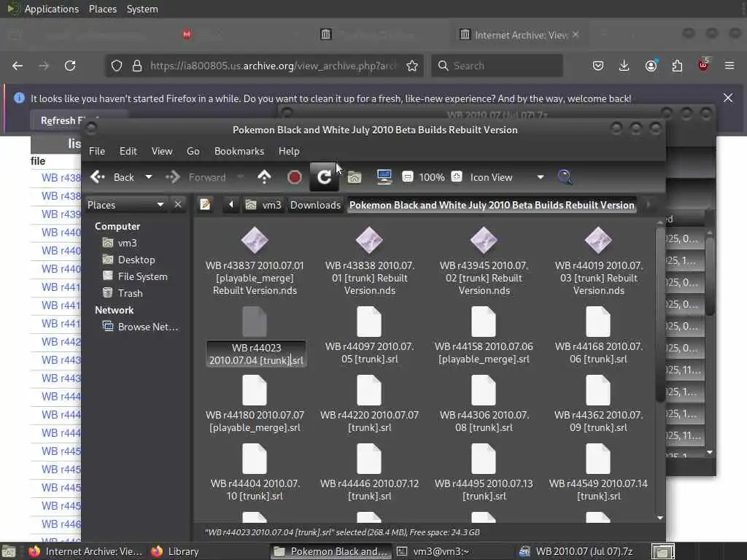Select WB r44168 2010.07.06 trunk.srl file
747x560 pixels.
click(598, 336)
